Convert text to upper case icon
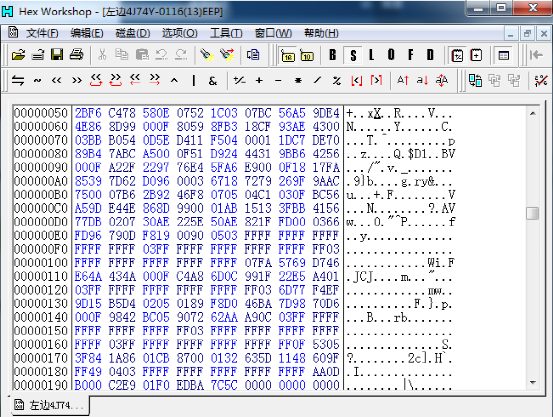The height and width of the screenshot is (417, 553). [x=403, y=81]
